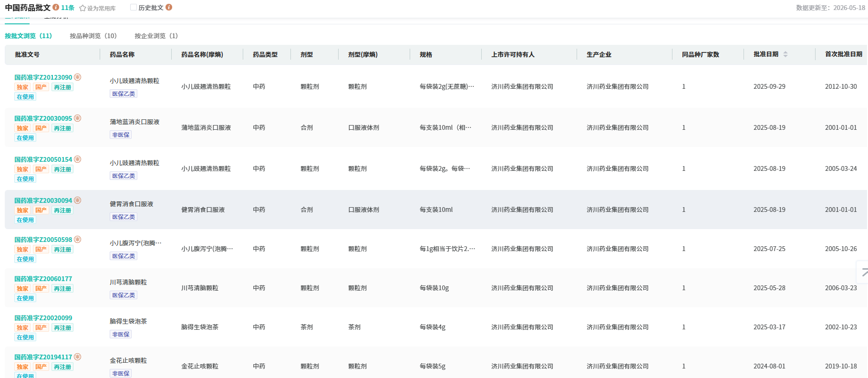
Task: Click the 11条 record count
Action: pyautogui.click(x=68, y=8)
